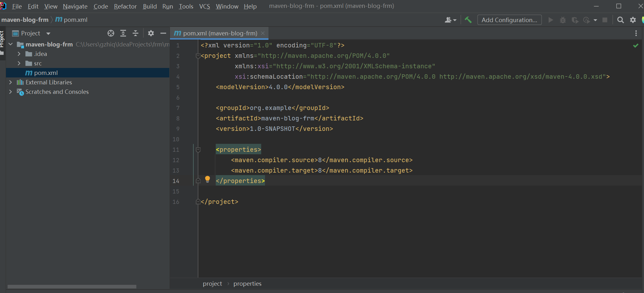Open the Project view dropdown

pyautogui.click(x=48, y=34)
